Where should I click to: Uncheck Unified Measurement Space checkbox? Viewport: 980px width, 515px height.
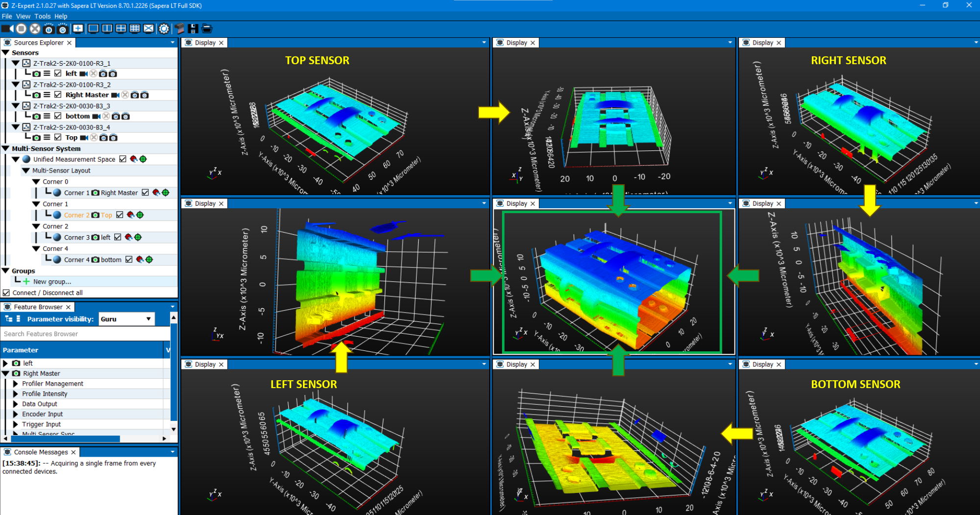[123, 159]
